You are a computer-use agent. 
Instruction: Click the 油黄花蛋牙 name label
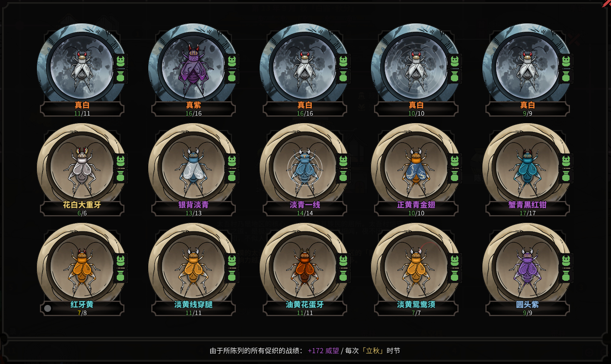point(305,305)
